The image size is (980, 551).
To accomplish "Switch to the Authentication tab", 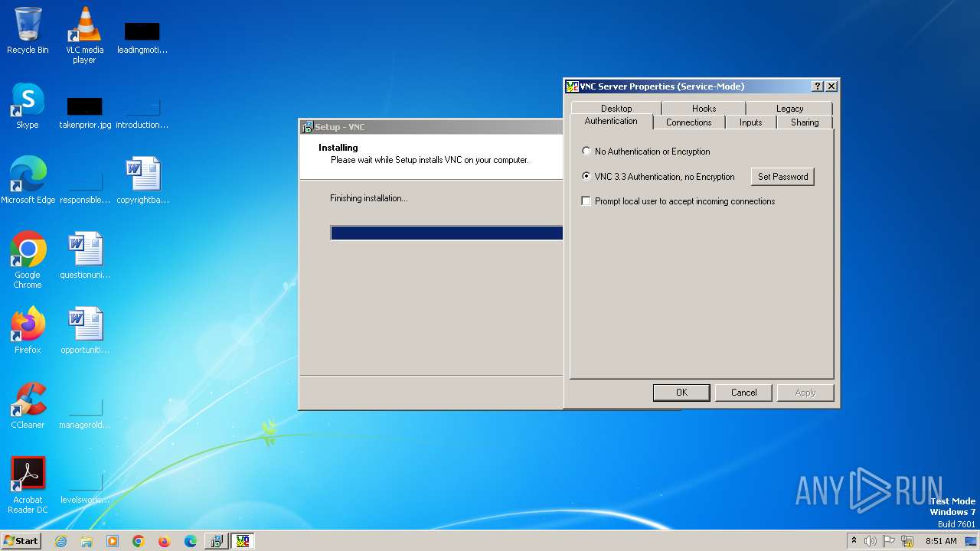I will [611, 121].
